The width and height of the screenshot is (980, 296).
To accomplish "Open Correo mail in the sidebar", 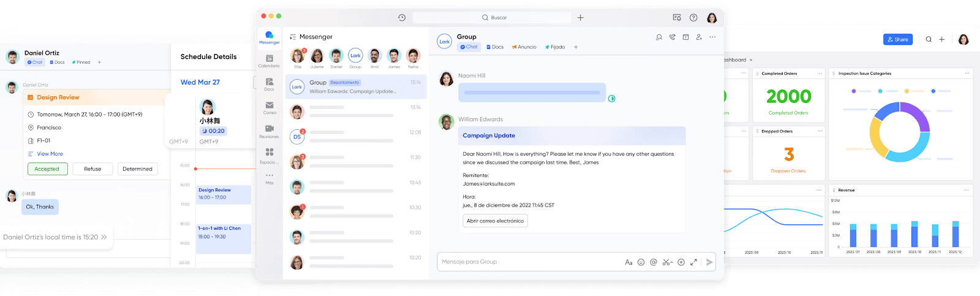I will pyautogui.click(x=269, y=108).
